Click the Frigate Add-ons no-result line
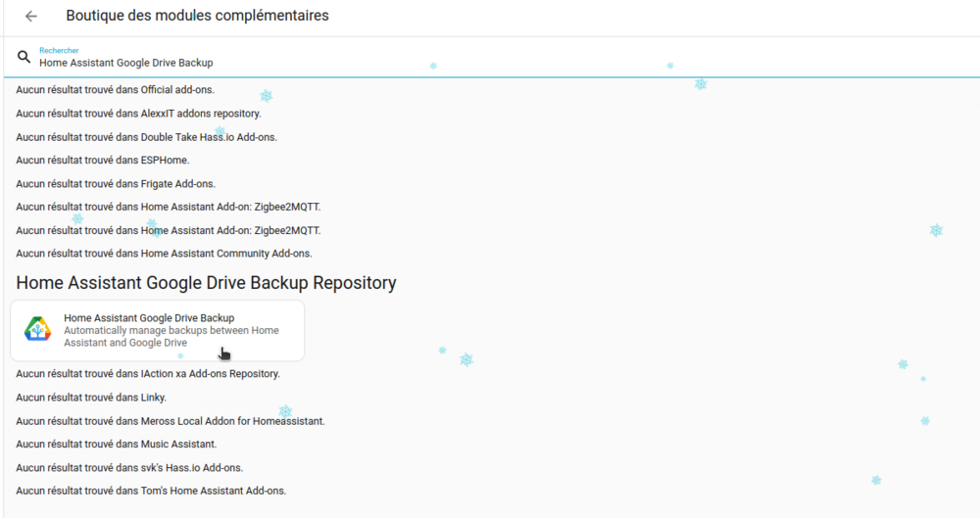 coord(116,184)
